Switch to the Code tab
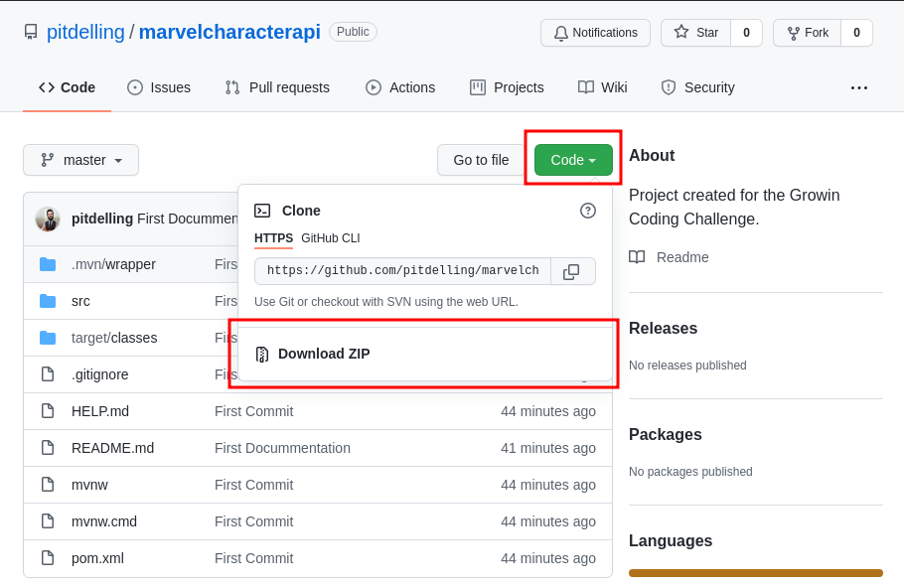The width and height of the screenshot is (904, 588). coord(67,87)
